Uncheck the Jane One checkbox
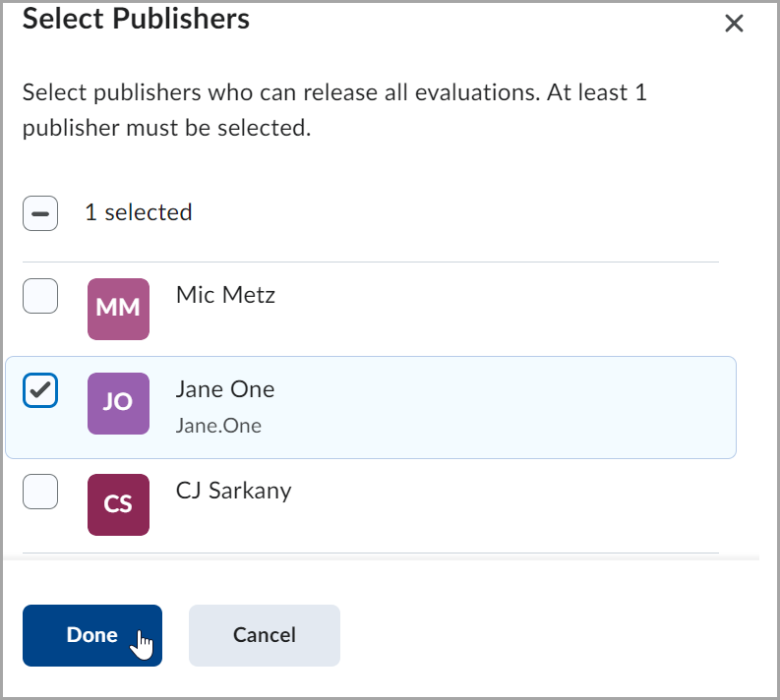The width and height of the screenshot is (780, 700). coord(40,390)
